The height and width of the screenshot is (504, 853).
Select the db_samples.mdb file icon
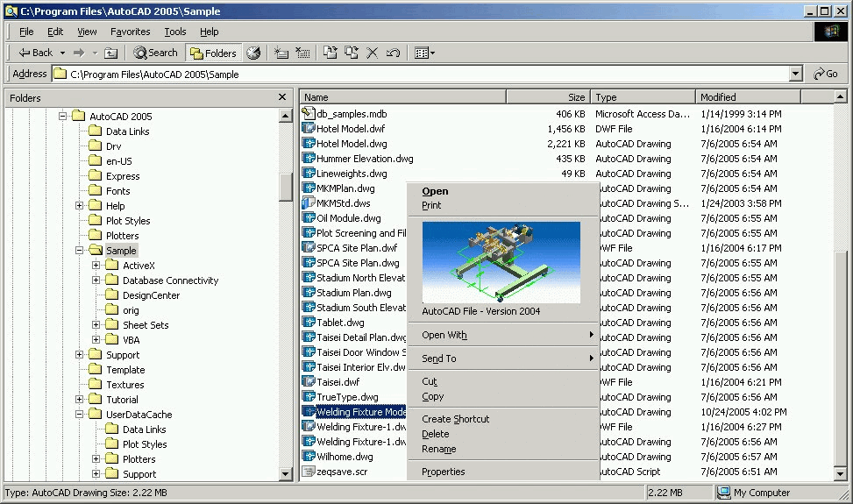[309, 113]
